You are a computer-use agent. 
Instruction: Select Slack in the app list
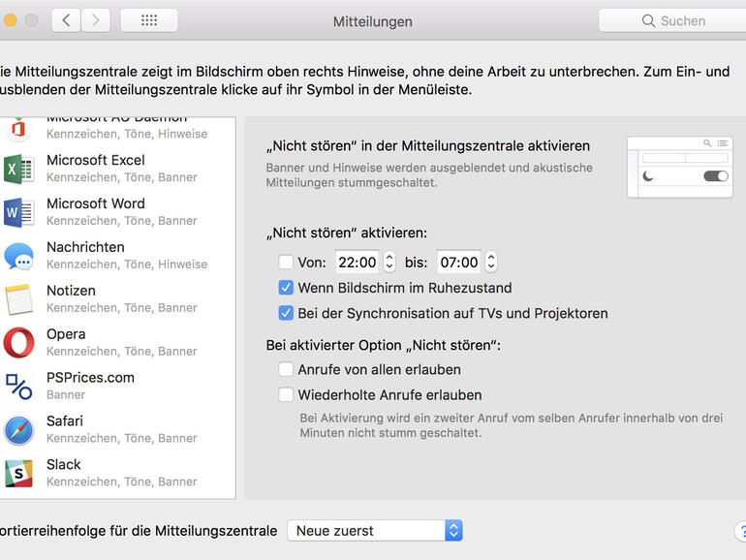click(117, 473)
